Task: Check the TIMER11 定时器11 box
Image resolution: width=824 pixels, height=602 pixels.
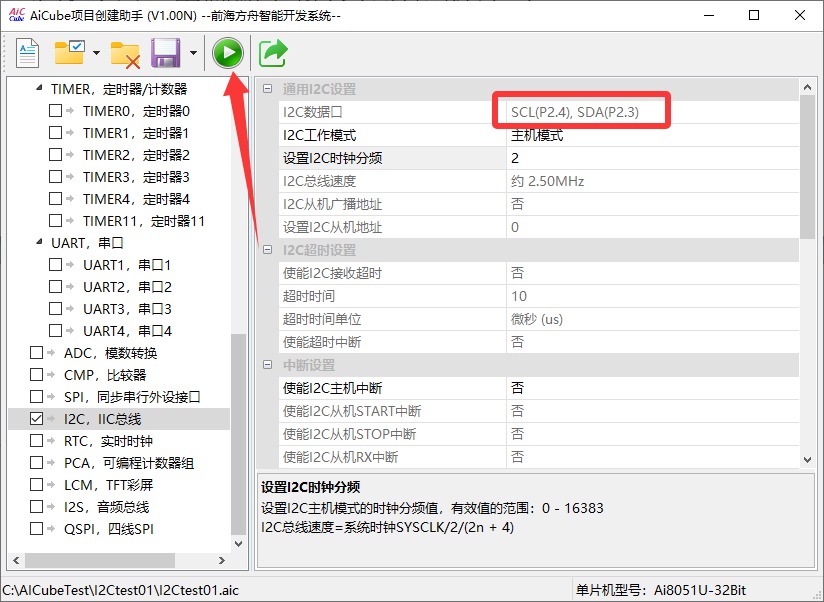Action: pos(55,221)
